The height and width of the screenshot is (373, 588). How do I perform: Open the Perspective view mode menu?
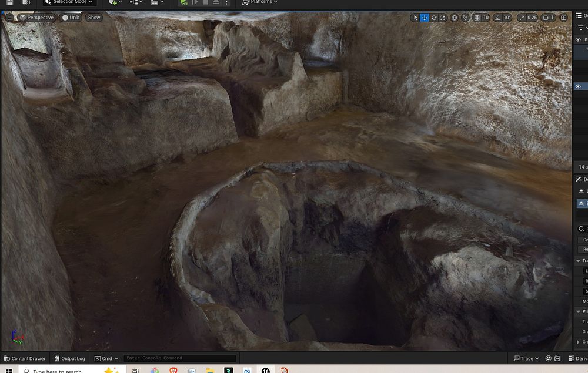(x=36, y=18)
